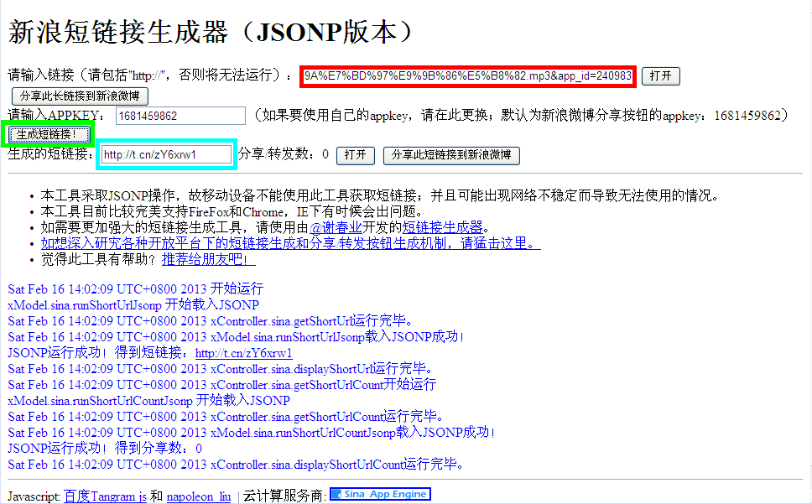The height and width of the screenshot is (504, 812).
Task: Focus the APPKEY input field 1681459862
Action: click(180, 116)
